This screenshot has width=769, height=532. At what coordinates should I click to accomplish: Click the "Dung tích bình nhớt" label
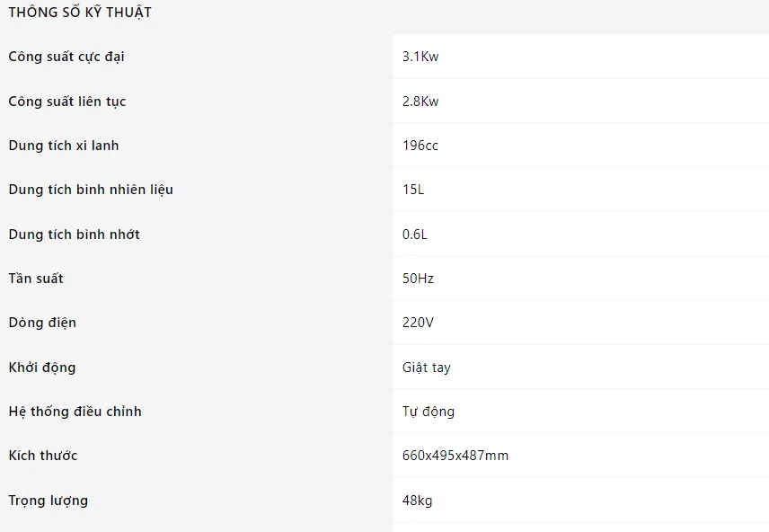[75, 235]
